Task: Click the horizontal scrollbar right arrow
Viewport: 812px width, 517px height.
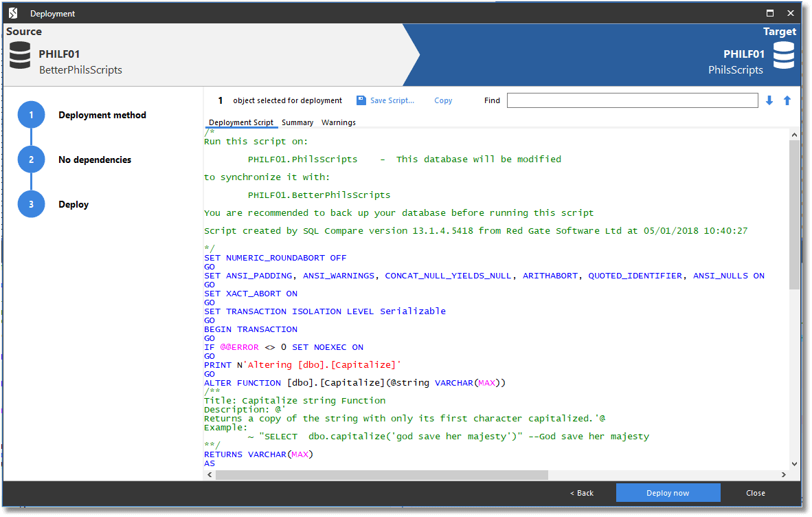Action: pyautogui.click(x=784, y=474)
